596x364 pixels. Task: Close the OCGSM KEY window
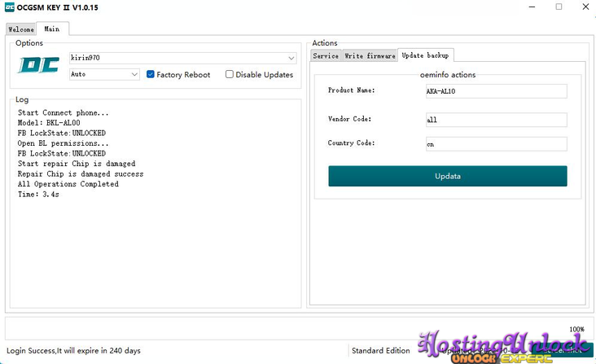pos(585,7)
